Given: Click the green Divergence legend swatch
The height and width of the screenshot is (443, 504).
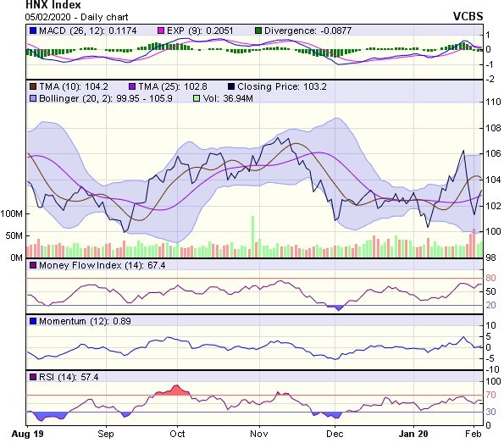Looking at the screenshot, I should click(258, 30).
